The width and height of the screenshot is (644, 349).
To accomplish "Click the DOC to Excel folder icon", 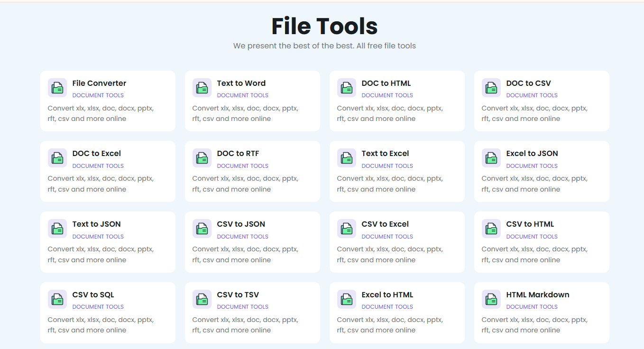I will 57,158.
